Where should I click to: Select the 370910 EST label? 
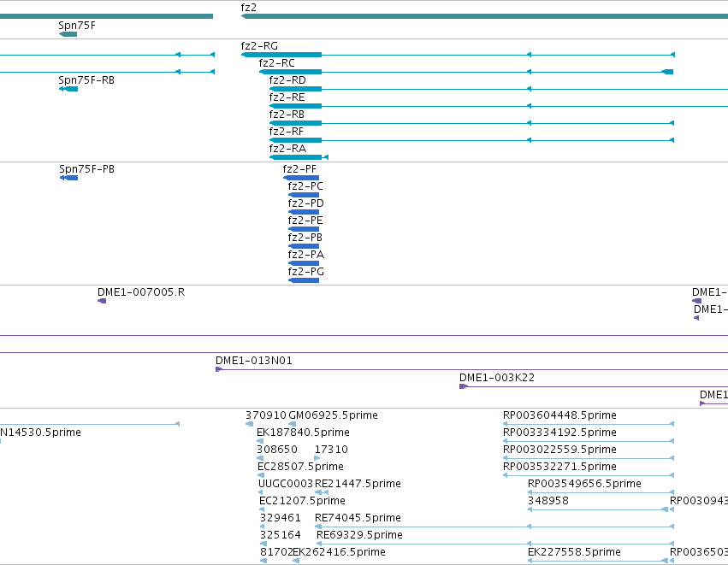(x=266, y=415)
